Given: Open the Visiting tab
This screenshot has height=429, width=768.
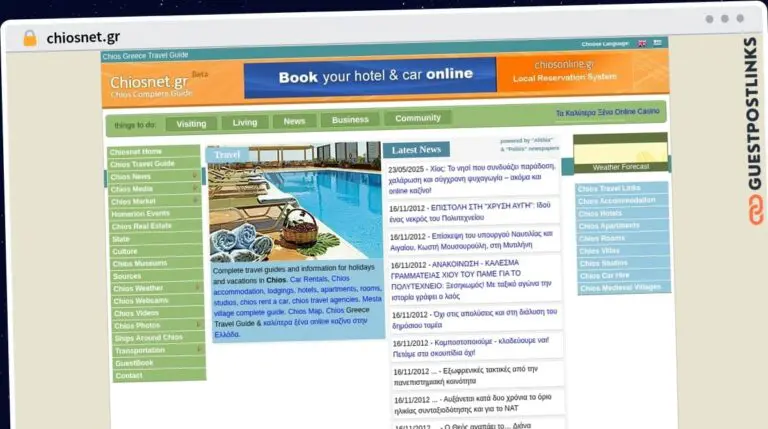Looking at the screenshot, I should (192, 124).
